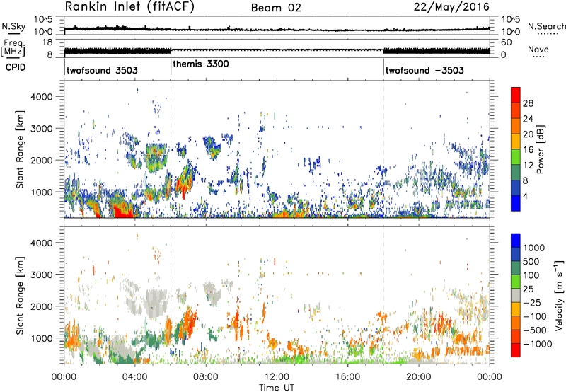
Task: Click the '18' frequency axis value
Action: [x=47, y=42]
